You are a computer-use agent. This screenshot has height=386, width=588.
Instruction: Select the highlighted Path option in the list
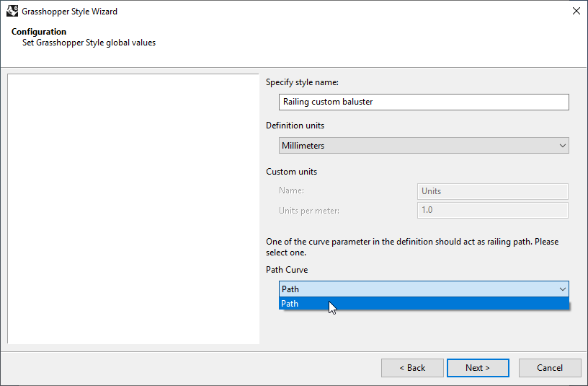[x=424, y=304]
